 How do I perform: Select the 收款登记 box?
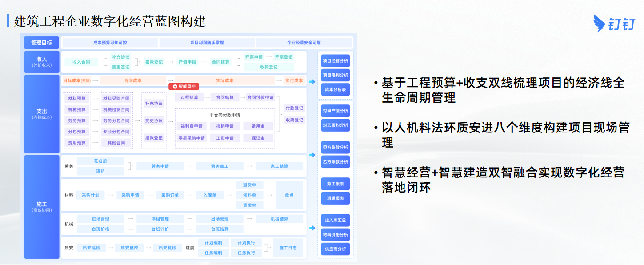coord(268,67)
